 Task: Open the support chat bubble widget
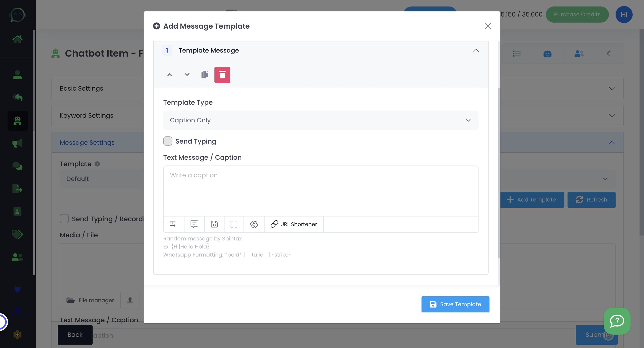coord(617,322)
